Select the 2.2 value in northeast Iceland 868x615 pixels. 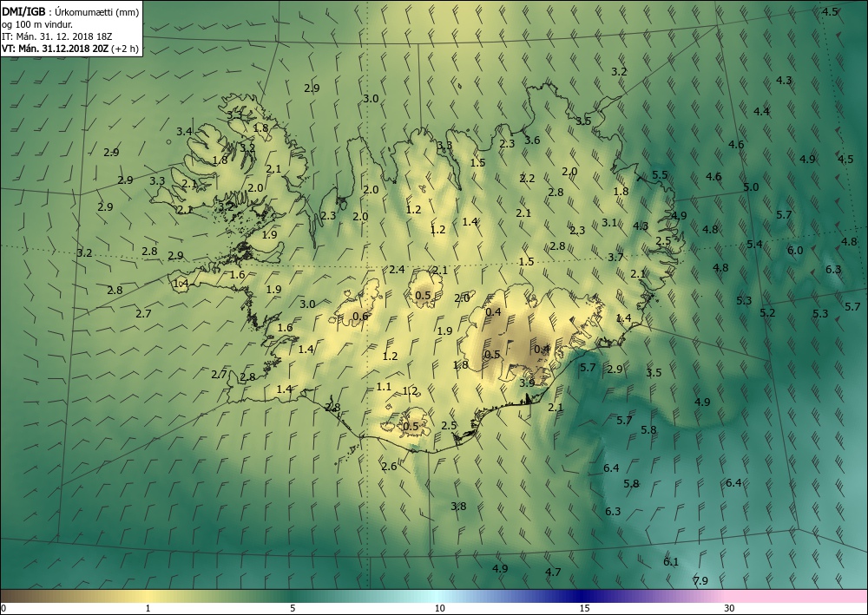click(527, 178)
